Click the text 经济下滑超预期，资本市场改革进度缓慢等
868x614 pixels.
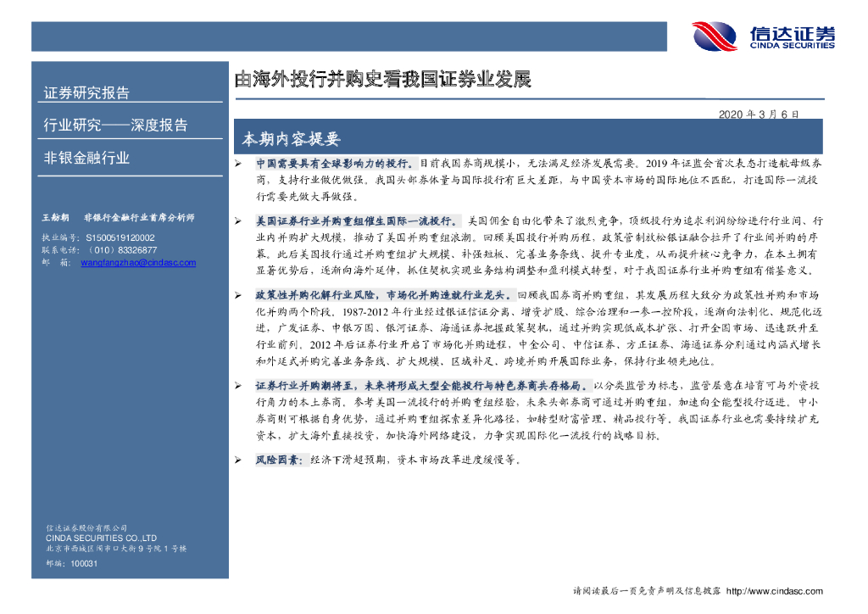pos(415,460)
